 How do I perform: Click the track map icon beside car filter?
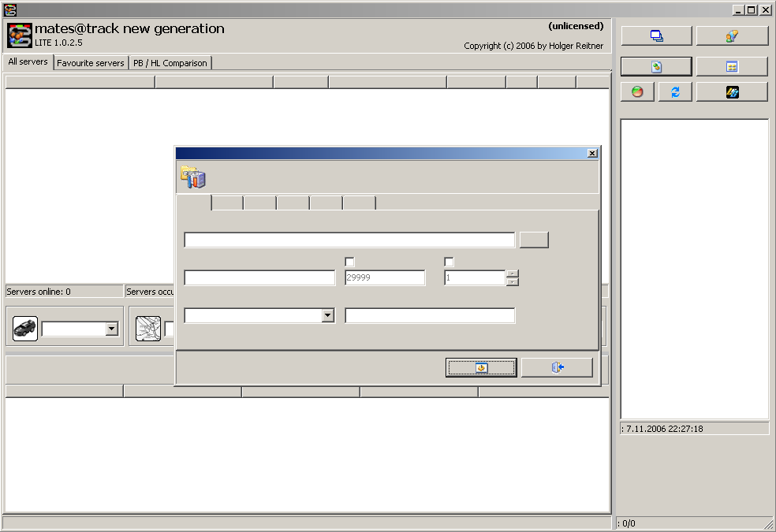[x=148, y=329]
